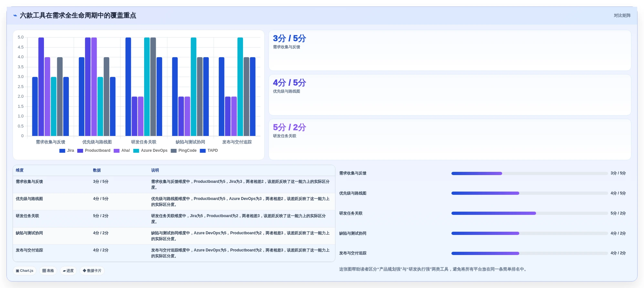Viewport: 644px width, 288px height.
Task: Toggle the Jira legend swatch
Action: tap(62, 151)
